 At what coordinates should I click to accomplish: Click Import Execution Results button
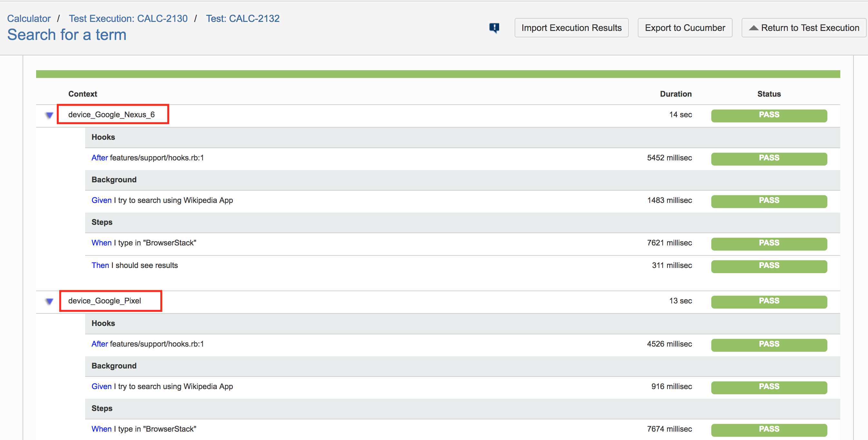571,28
